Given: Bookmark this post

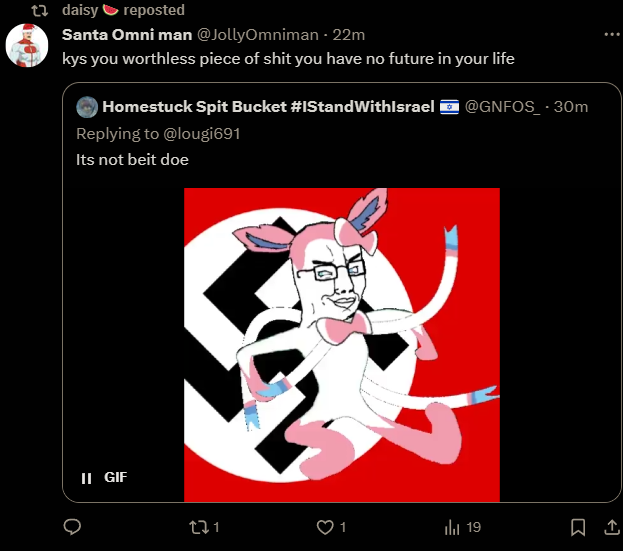Looking at the screenshot, I should pyautogui.click(x=578, y=528).
